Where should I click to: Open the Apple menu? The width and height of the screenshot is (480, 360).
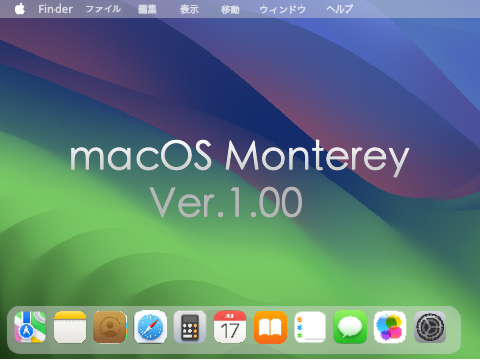point(20,9)
